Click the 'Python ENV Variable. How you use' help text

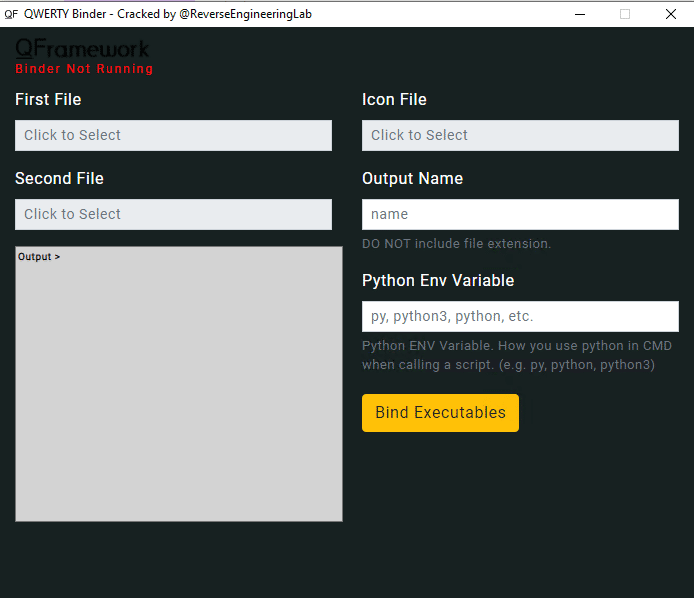[x=517, y=355]
